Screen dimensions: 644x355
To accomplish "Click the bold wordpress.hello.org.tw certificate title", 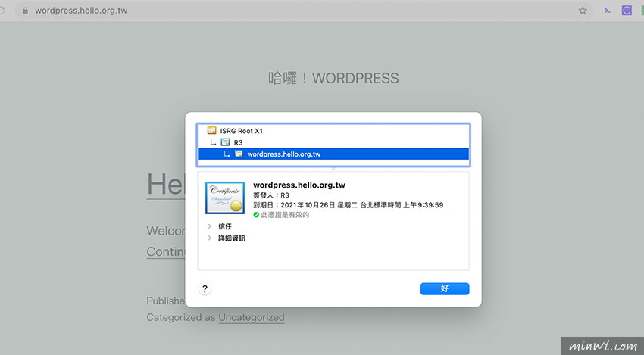I will click(299, 185).
